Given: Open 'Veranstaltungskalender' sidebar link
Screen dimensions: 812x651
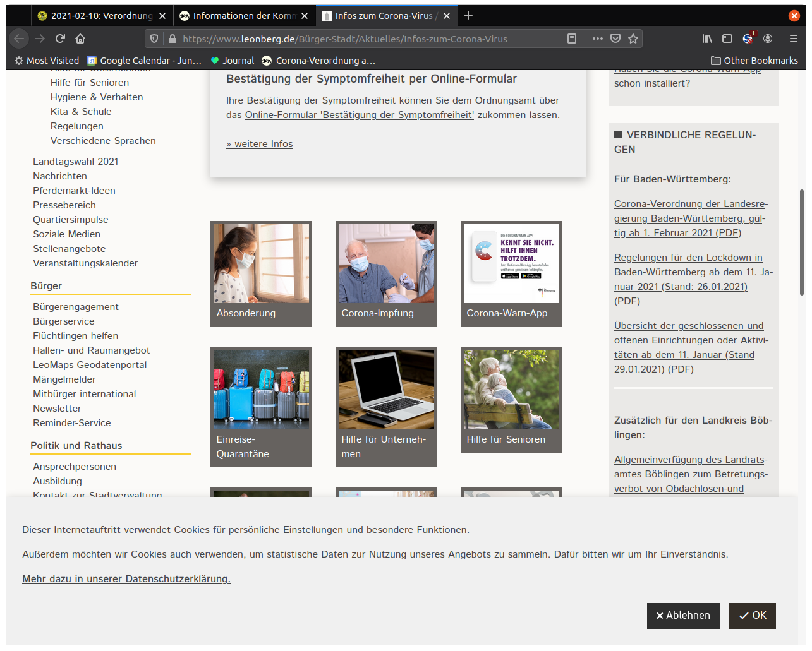Looking at the screenshot, I should [85, 263].
